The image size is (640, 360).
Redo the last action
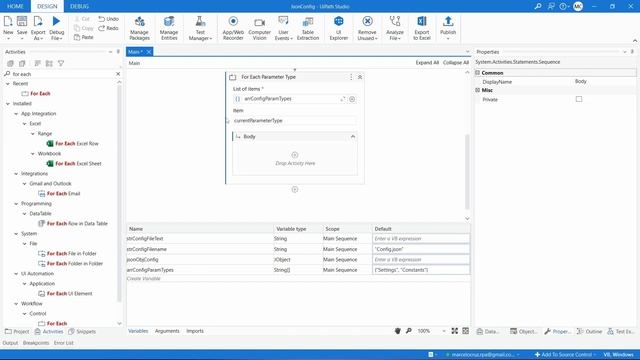tap(109, 28)
